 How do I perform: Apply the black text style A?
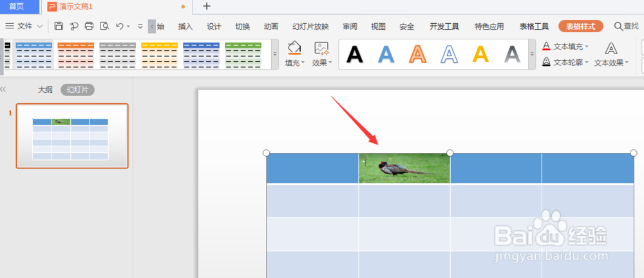354,54
